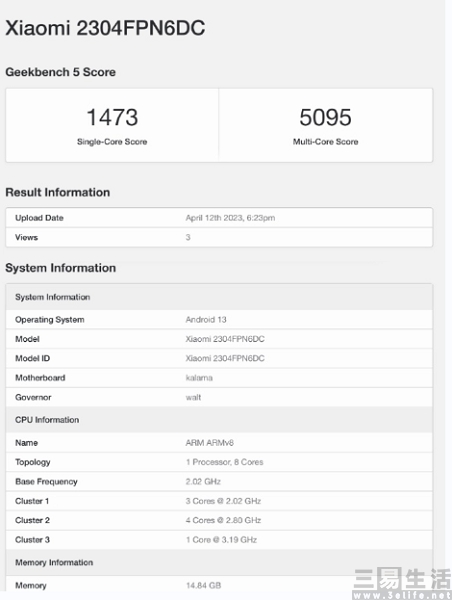Click the Model ID row label
The width and height of the screenshot is (452, 600).
pos(33,358)
